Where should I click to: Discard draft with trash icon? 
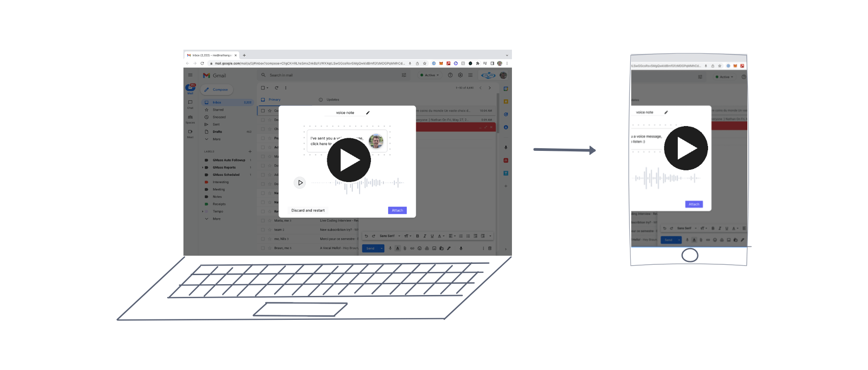coord(490,248)
